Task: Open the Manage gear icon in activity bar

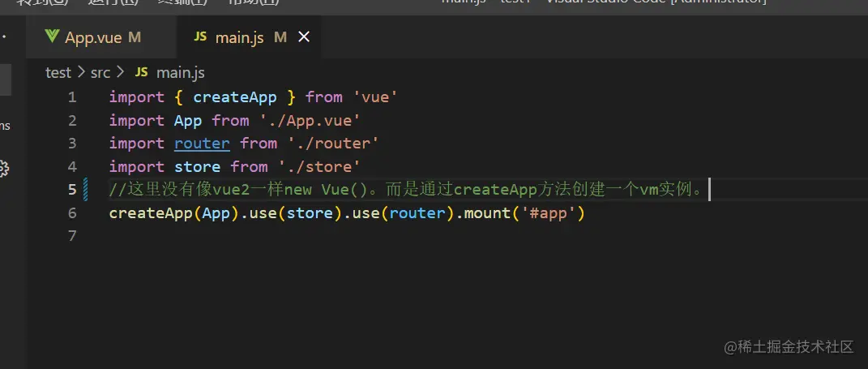Action: coord(2,169)
